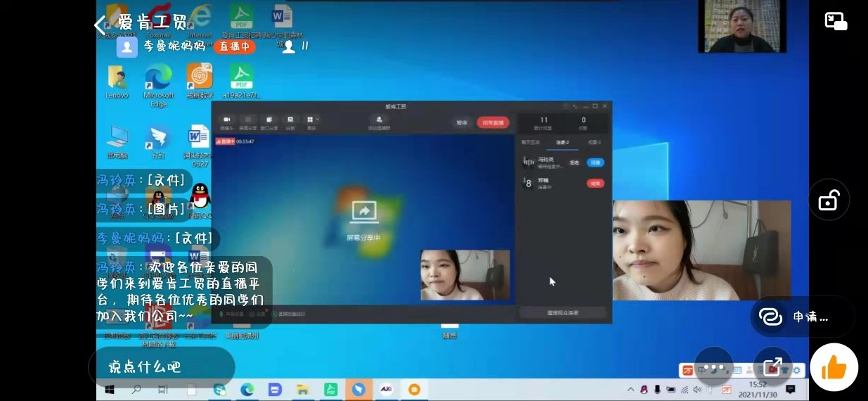Viewport: 868px width, 401px height.
Task: Tap the thumbs-up like button
Action: 834,367
